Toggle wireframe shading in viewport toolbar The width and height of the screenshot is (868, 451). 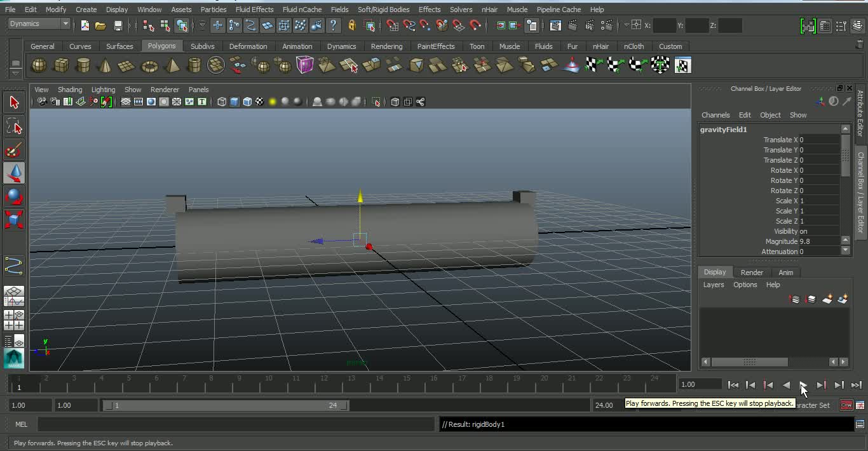222,102
